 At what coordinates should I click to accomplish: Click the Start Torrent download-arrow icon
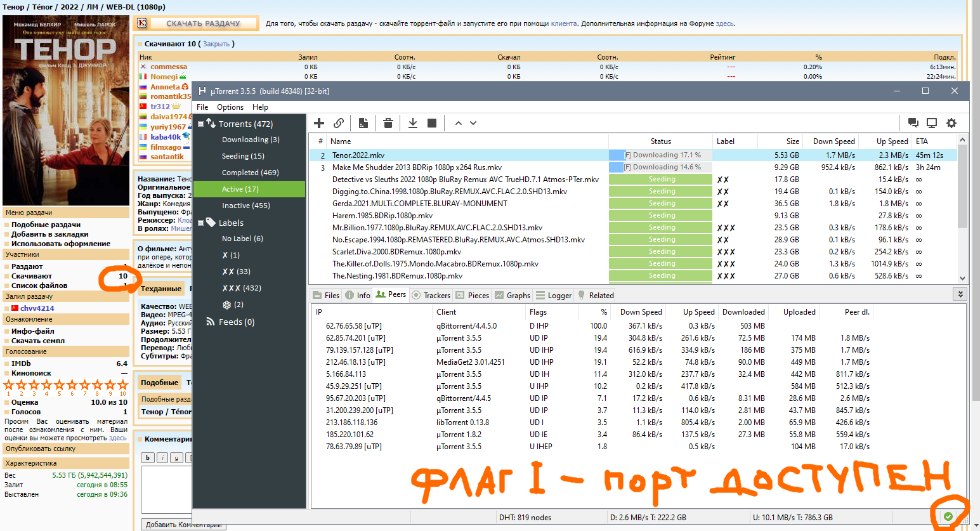tap(413, 123)
